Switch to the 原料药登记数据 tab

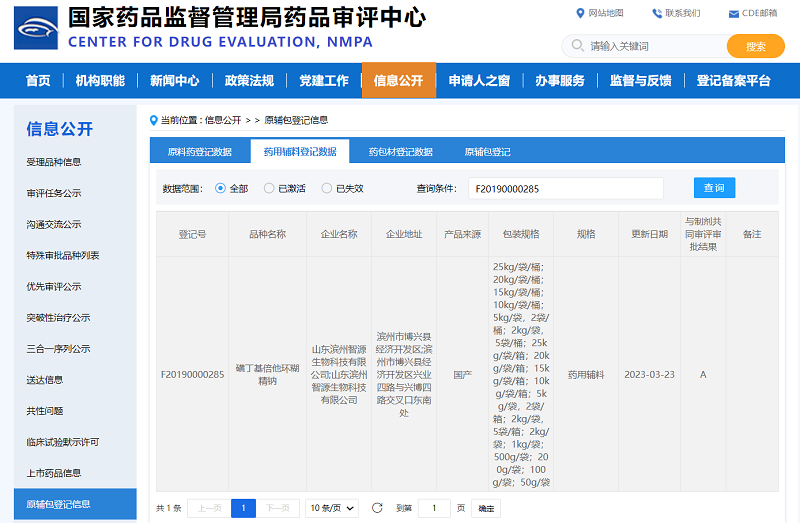(x=199, y=152)
